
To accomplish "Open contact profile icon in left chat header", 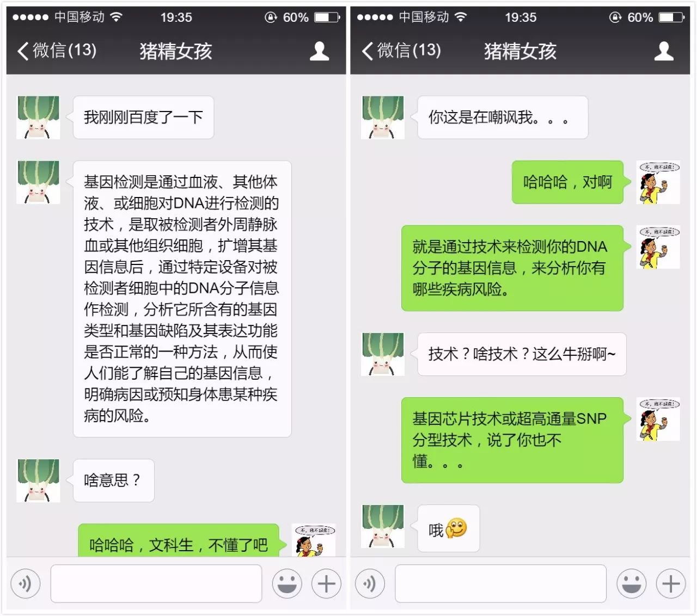I will point(320,51).
